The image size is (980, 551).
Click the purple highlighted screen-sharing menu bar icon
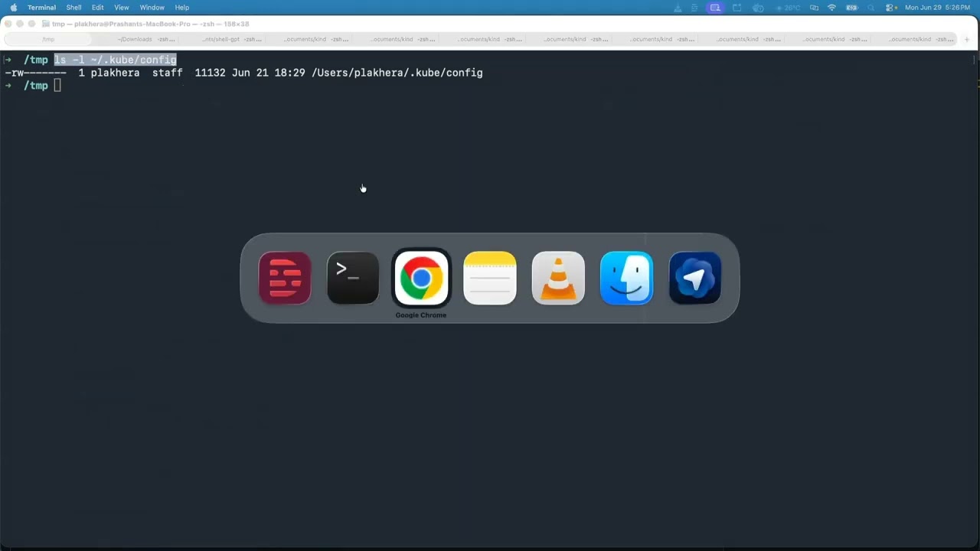[715, 8]
